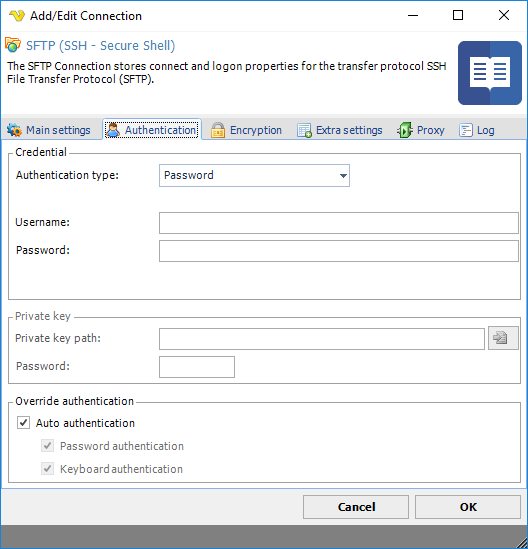Switch to the Authentication tab
This screenshot has width=528, height=549.
(x=152, y=130)
